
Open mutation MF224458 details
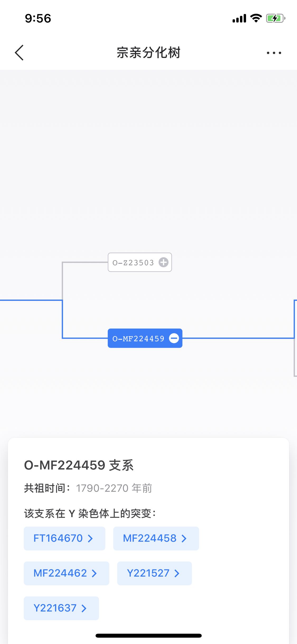(156, 538)
